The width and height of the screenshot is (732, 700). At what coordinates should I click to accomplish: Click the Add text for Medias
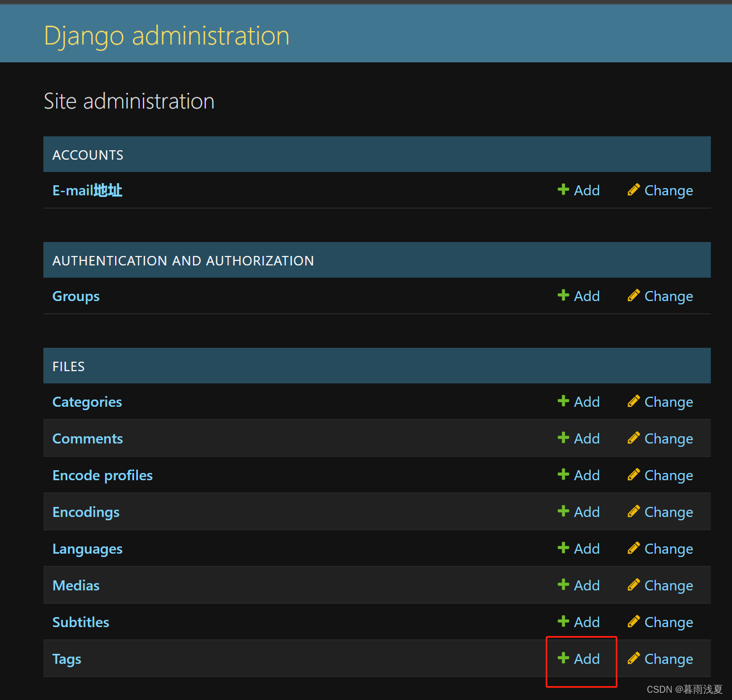[587, 585]
